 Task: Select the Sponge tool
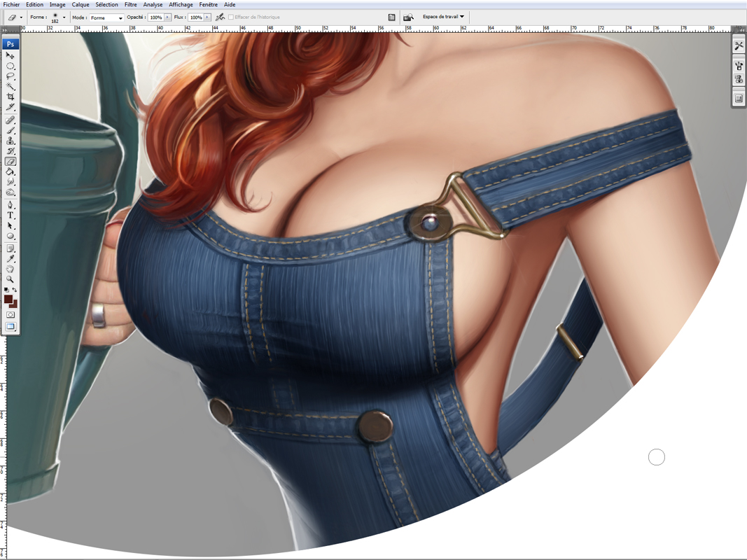coord(10,192)
